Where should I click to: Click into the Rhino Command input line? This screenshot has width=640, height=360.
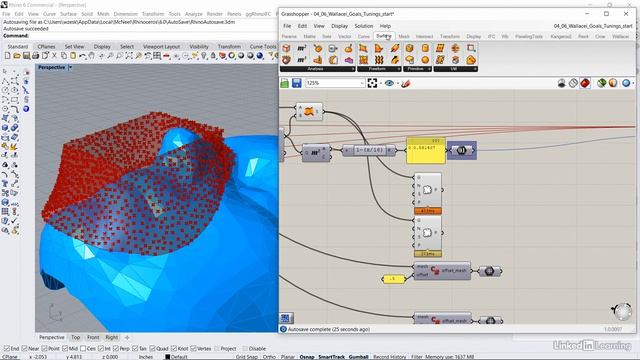tap(153, 36)
